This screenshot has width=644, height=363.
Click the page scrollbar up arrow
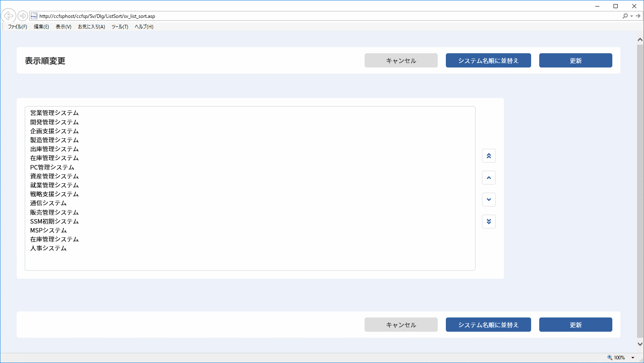point(640,40)
